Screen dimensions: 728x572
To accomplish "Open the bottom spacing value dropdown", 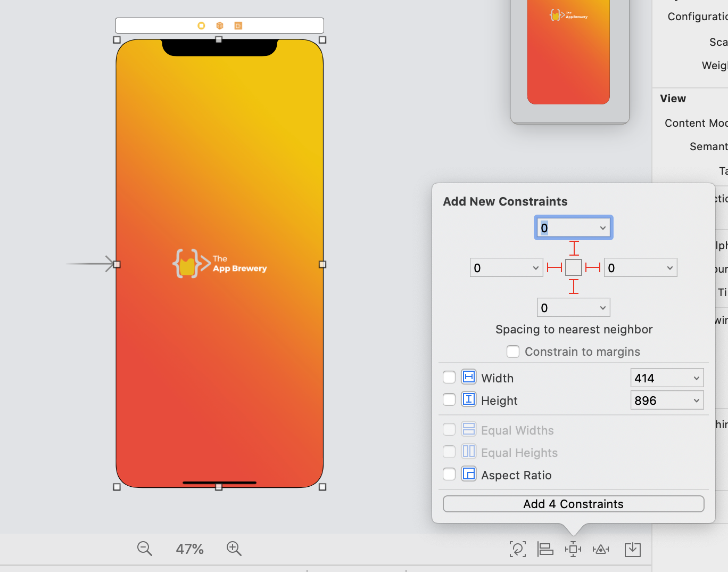I will pyautogui.click(x=602, y=308).
